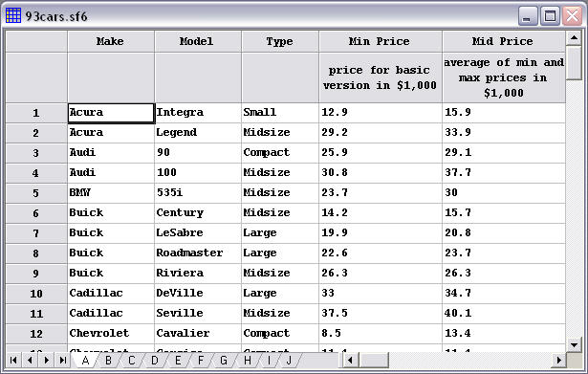Click the LeSabre model cell
Screen dimensions: 588x374
coord(198,233)
